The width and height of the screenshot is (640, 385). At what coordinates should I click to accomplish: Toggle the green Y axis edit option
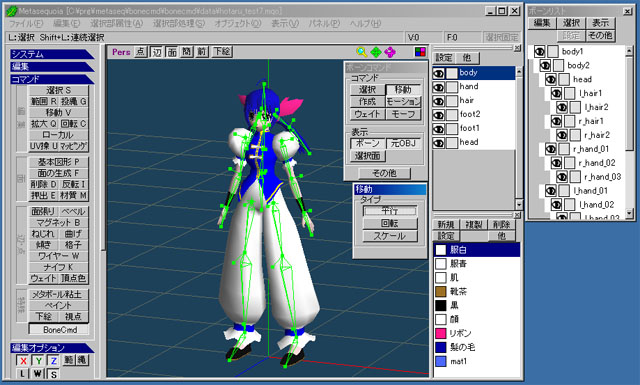pyautogui.click(x=38, y=361)
